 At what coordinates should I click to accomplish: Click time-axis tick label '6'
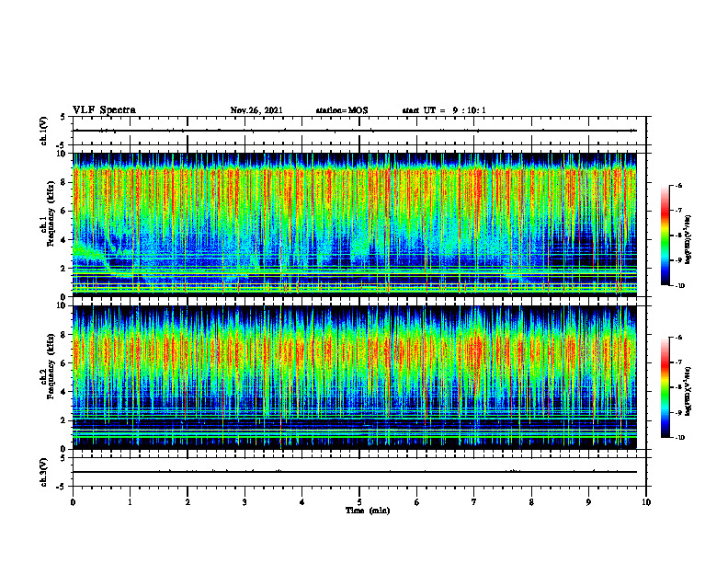[417, 502]
